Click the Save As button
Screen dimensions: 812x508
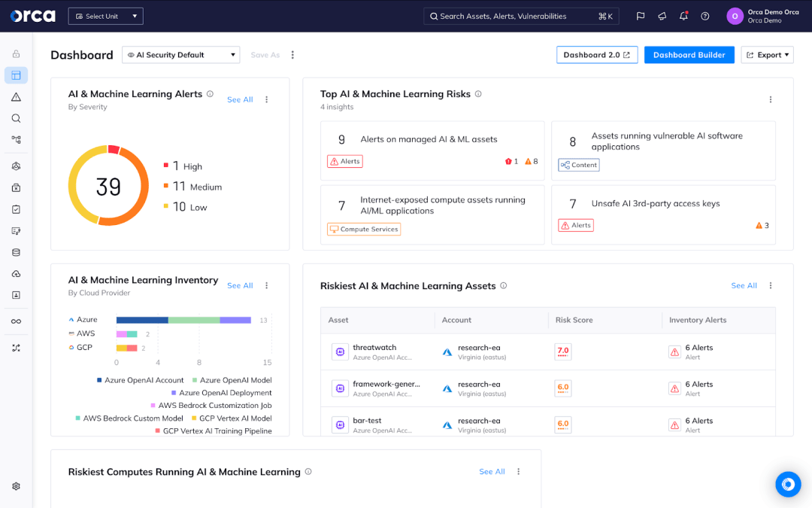(x=265, y=55)
